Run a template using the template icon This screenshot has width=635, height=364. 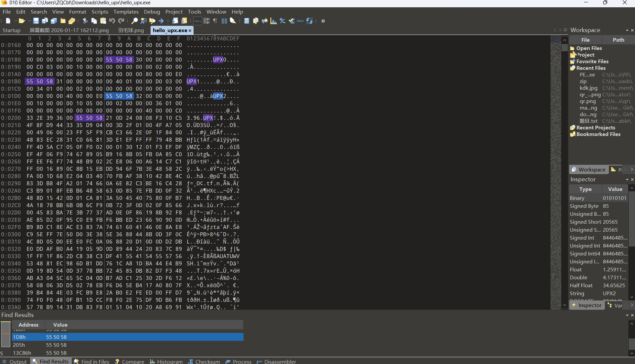[184, 21]
